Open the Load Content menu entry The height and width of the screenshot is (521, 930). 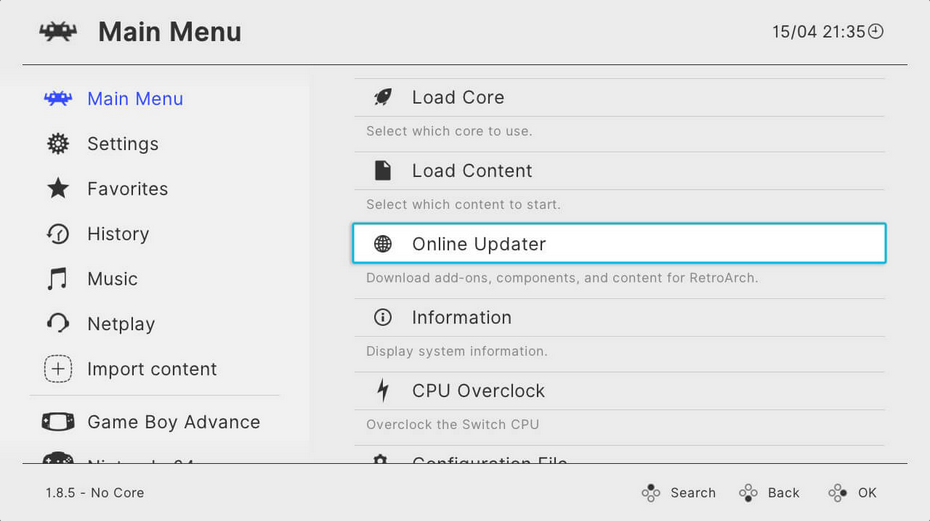click(x=619, y=171)
